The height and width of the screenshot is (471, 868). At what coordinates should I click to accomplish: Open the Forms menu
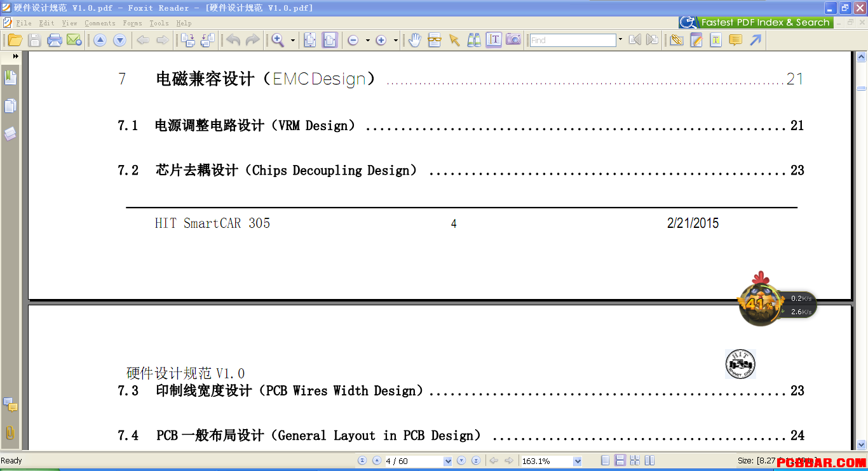click(132, 23)
